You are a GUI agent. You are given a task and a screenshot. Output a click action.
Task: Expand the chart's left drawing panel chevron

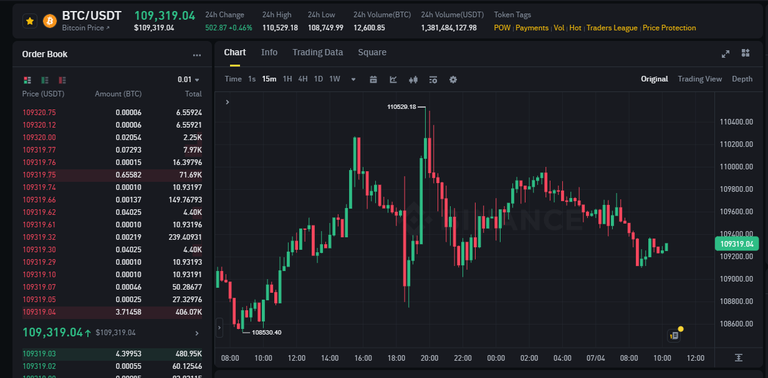click(x=227, y=102)
